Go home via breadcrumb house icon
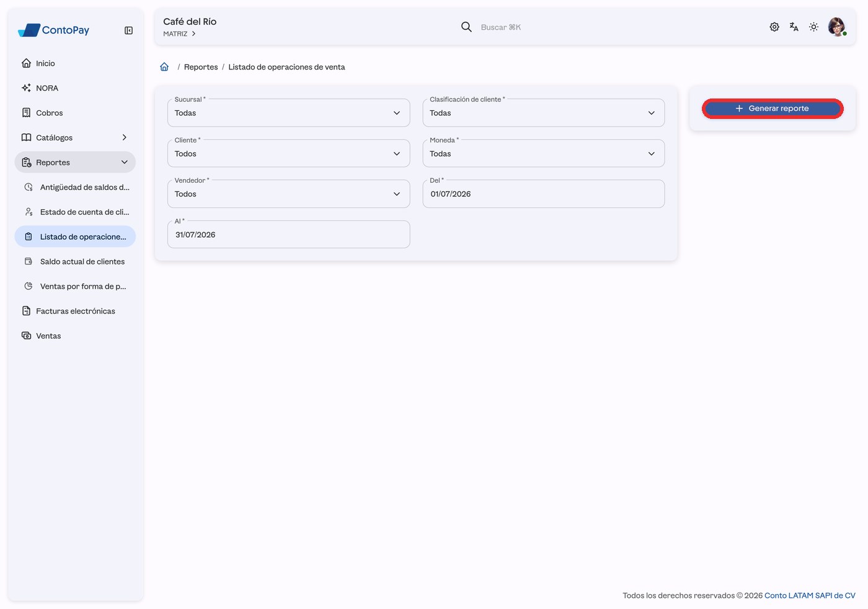Image resolution: width=868 pixels, height=609 pixels. pyautogui.click(x=164, y=67)
